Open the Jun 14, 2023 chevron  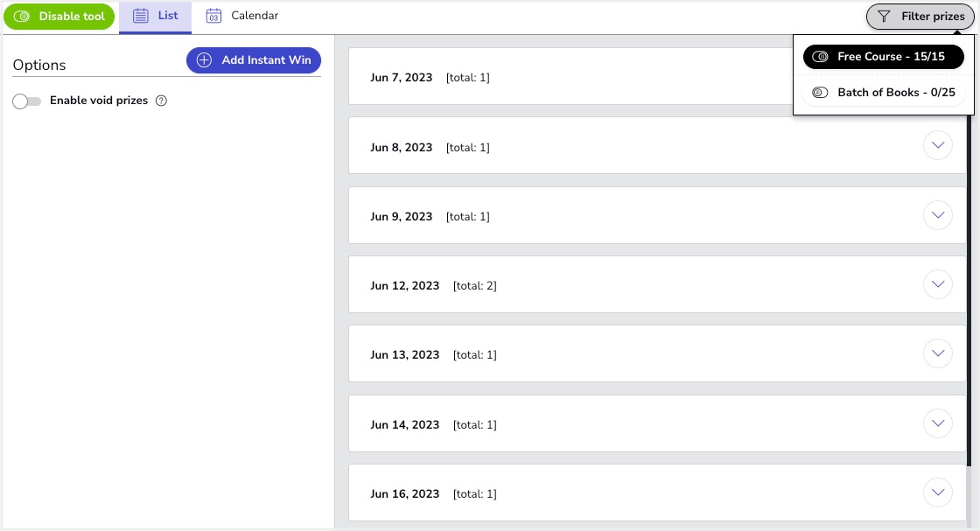tap(938, 423)
